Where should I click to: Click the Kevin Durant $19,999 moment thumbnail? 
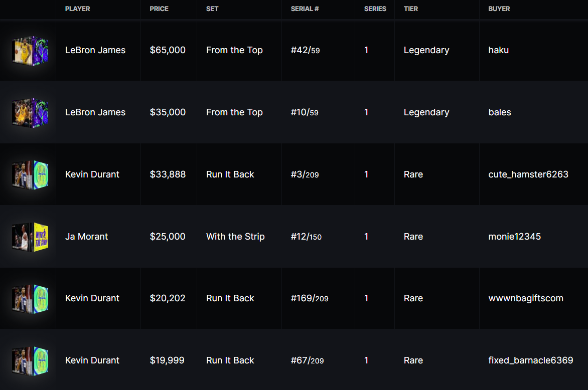coord(30,360)
